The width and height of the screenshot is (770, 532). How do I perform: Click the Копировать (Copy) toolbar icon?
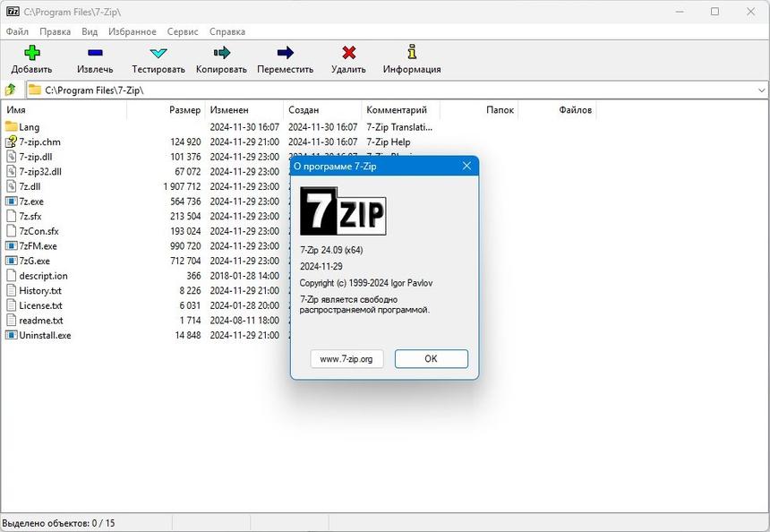pyautogui.click(x=220, y=54)
